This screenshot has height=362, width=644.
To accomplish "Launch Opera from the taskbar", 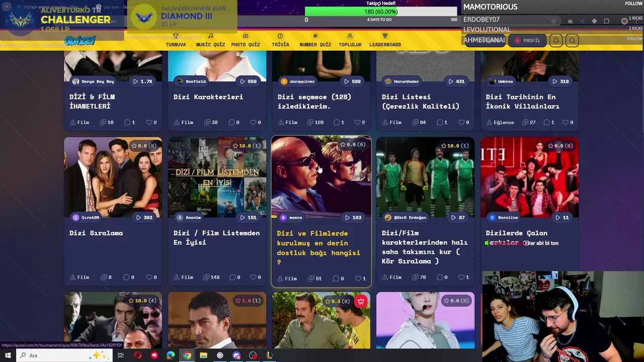I will click(x=138, y=355).
